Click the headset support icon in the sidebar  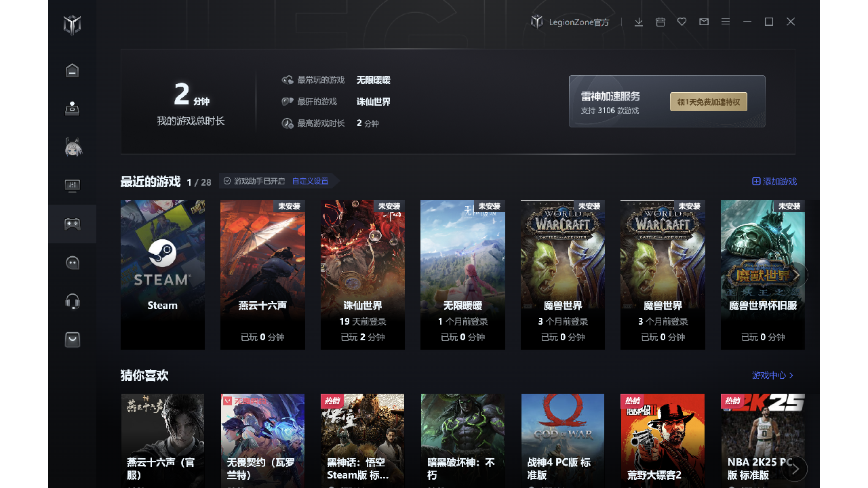click(72, 301)
